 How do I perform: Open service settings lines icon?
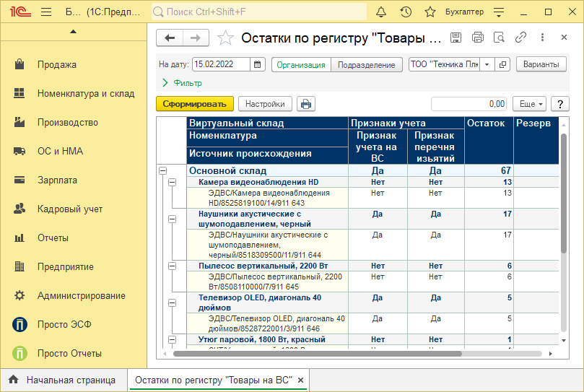pos(499,12)
